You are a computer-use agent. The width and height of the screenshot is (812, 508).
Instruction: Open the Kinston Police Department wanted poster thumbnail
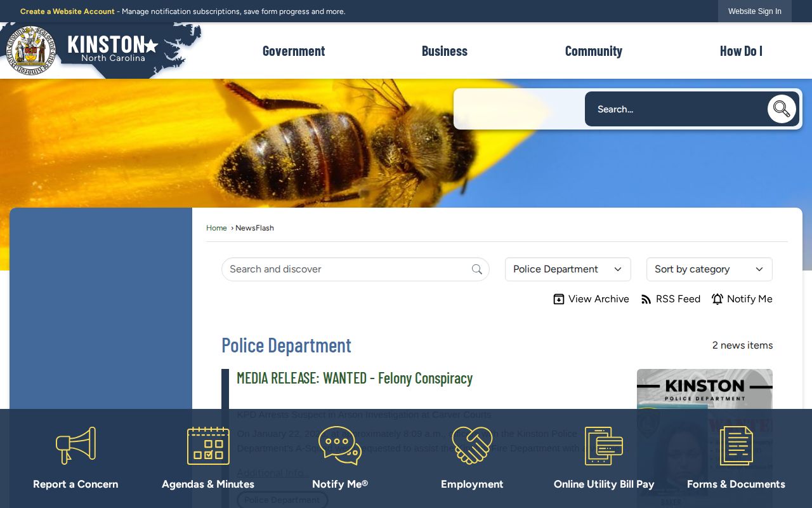click(705, 438)
